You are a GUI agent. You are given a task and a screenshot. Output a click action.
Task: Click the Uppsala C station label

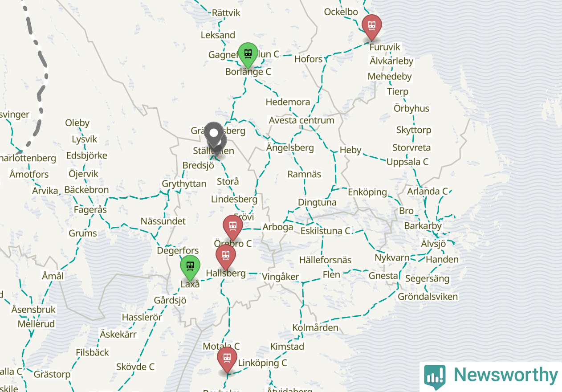pos(407,162)
